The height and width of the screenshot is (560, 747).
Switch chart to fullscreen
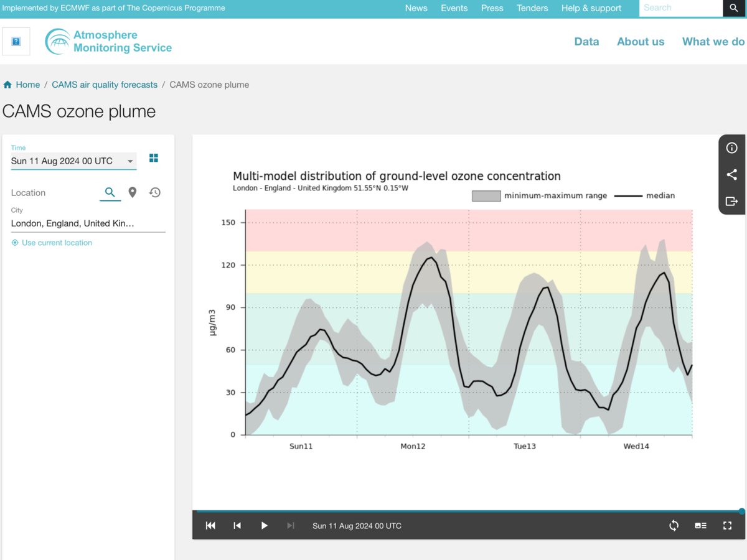(x=727, y=526)
